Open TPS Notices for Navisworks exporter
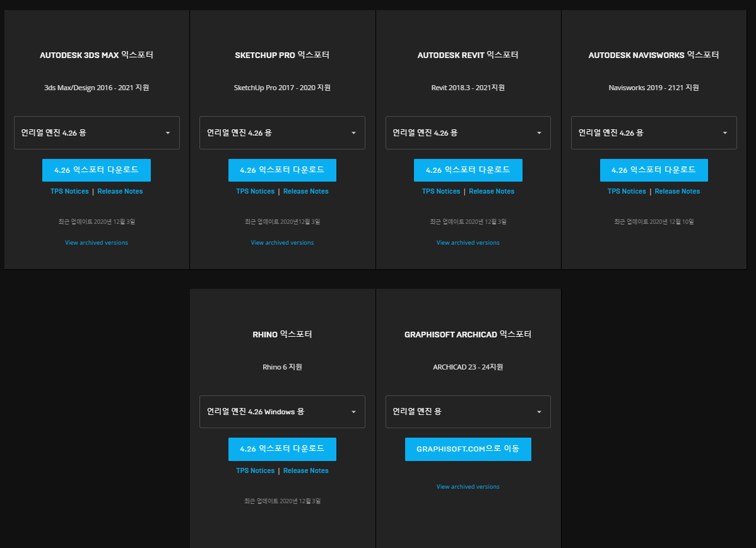 point(627,191)
